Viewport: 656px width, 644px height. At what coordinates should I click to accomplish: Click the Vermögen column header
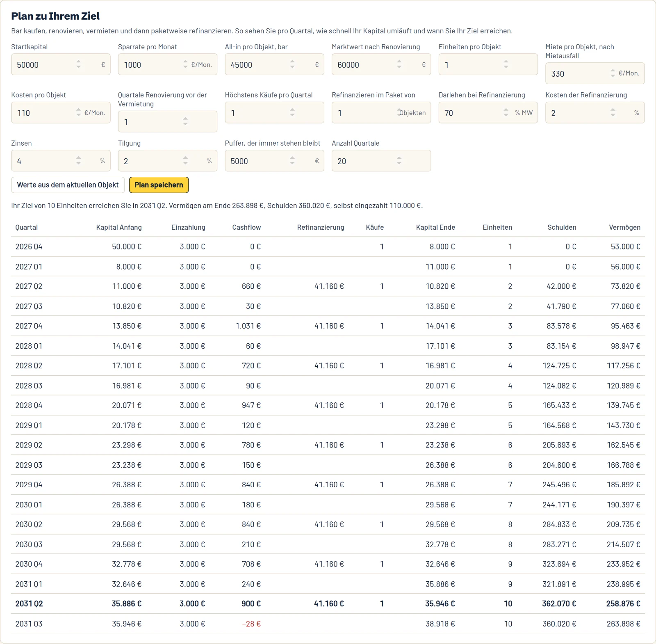pyautogui.click(x=624, y=227)
